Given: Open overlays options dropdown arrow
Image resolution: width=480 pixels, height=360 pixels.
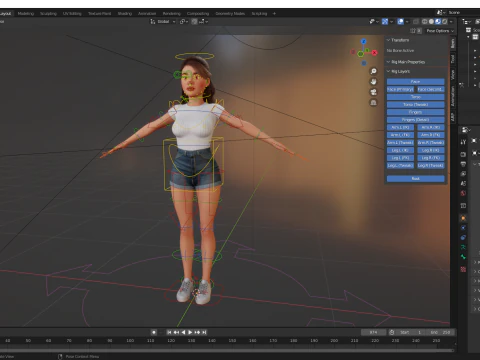Looking at the screenshot, I should tap(407, 22).
